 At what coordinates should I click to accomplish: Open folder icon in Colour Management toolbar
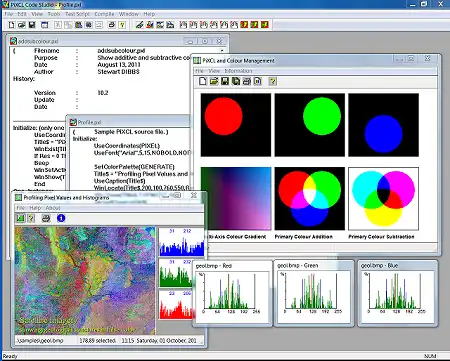(x=214, y=81)
